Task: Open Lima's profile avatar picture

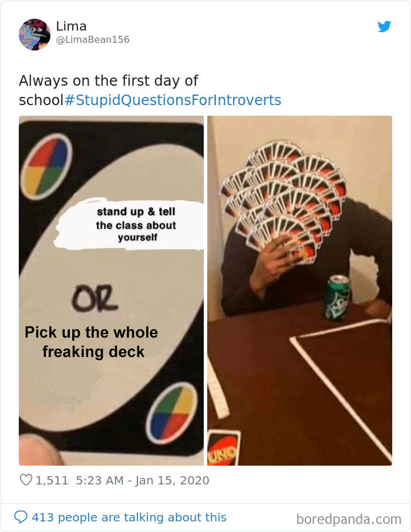Action: [x=35, y=35]
